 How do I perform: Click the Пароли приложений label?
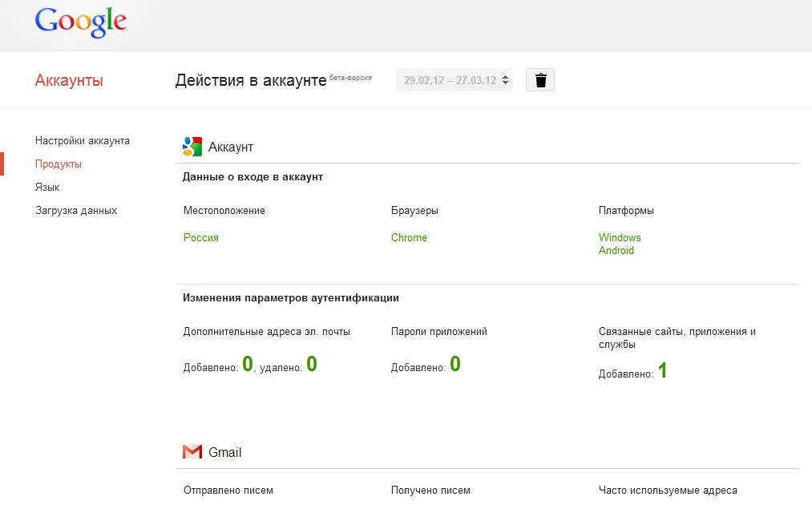click(x=438, y=332)
